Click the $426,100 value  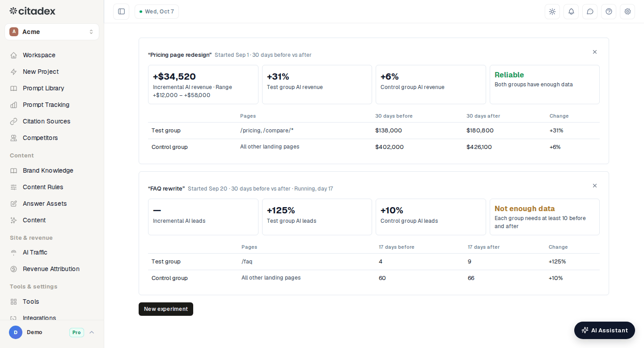pos(479,147)
